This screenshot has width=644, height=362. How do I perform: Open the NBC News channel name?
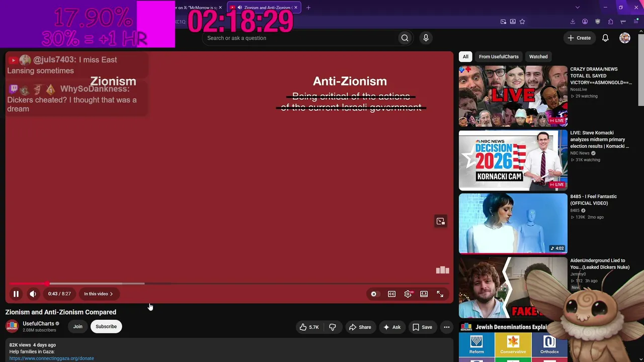click(x=580, y=153)
